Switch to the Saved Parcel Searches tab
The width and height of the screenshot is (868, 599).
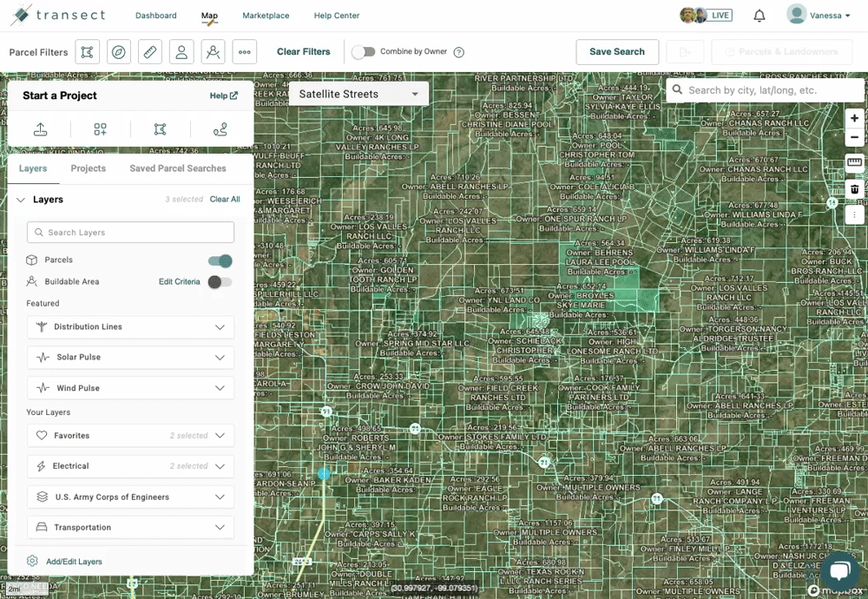pyautogui.click(x=178, y=169)
